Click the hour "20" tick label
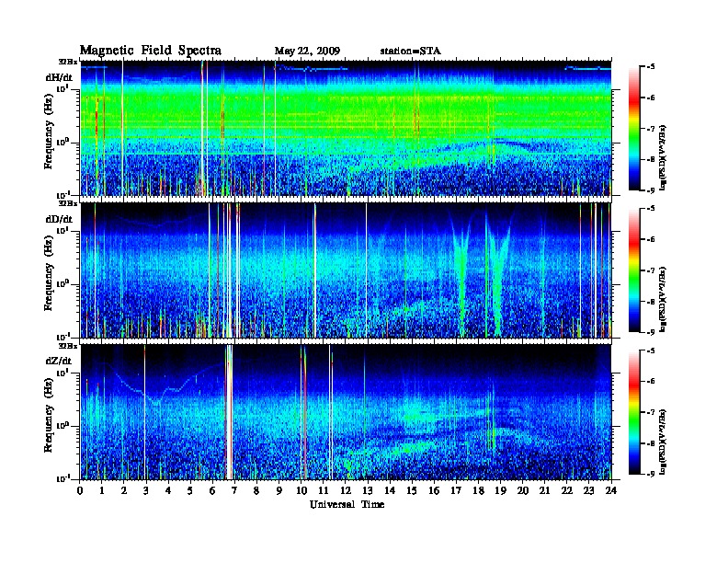This screenshot has width=728, height=563. (x=522, y=490)
